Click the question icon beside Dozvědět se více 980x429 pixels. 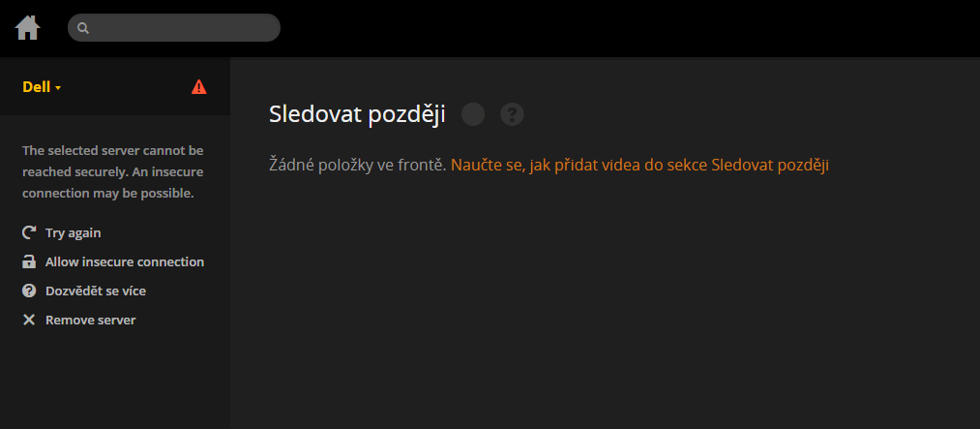click(29, 291)
